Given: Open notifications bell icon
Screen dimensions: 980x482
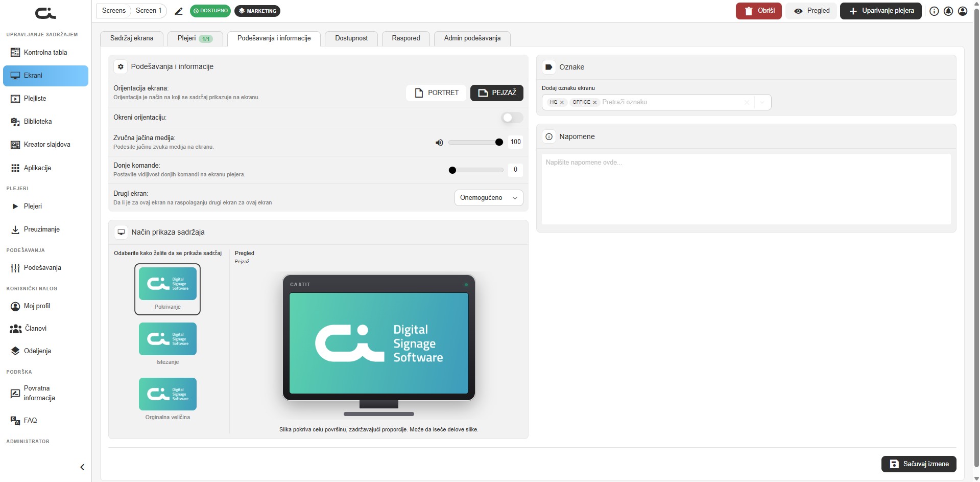Looking at the screenshot, I should 948,11.
